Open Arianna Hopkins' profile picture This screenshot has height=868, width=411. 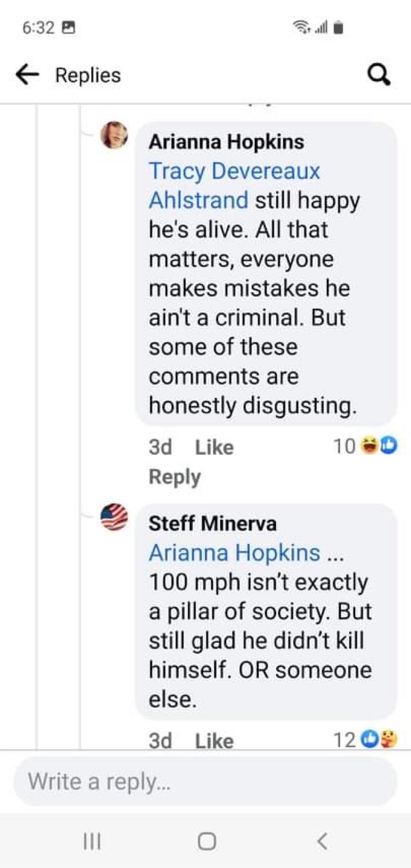point(114,135)
